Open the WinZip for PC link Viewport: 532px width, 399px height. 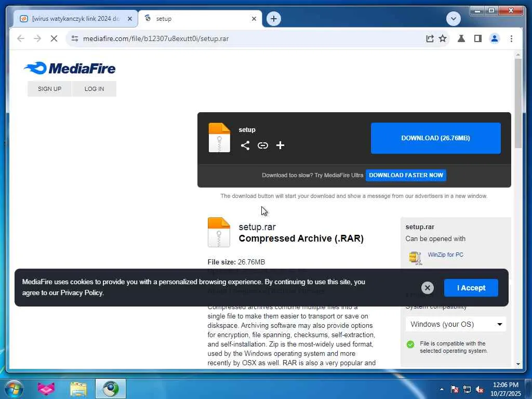pyautogui.click(x=445, y=255)
